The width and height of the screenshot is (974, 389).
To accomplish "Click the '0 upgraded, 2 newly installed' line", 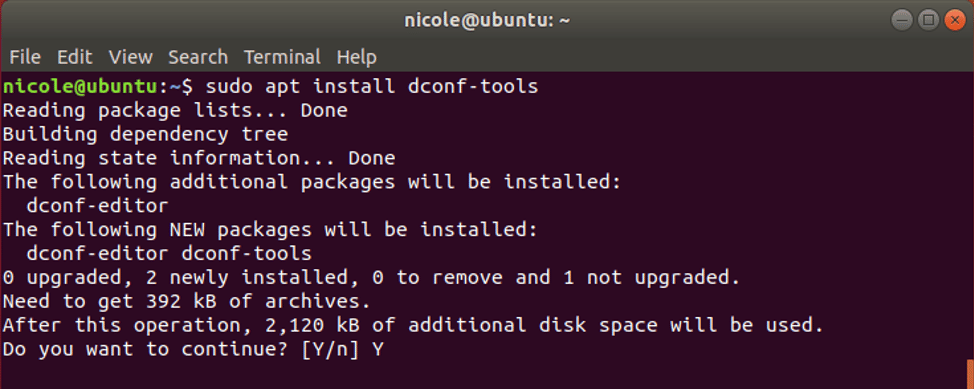I will pyautogui.click(x=371, y=278).
